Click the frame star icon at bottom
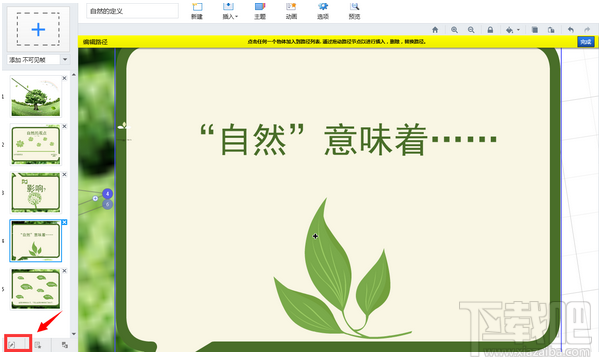 click(38, 345)
